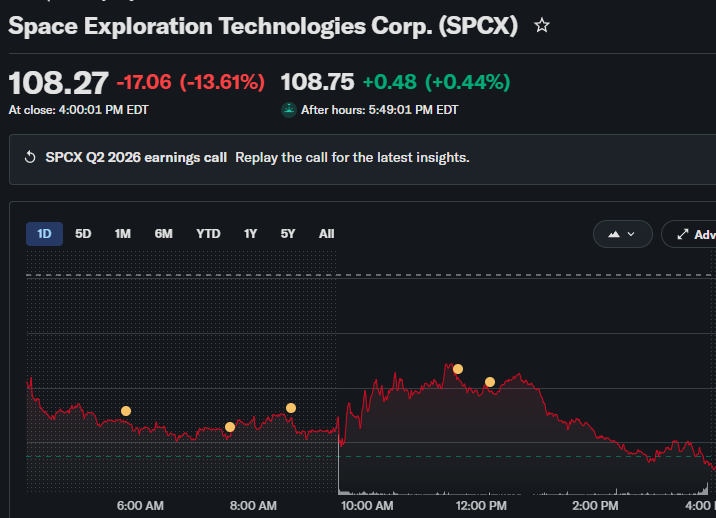Click the event marker just after 12:00 PM
Screen dimensions: 716x518
click(490, 382)
